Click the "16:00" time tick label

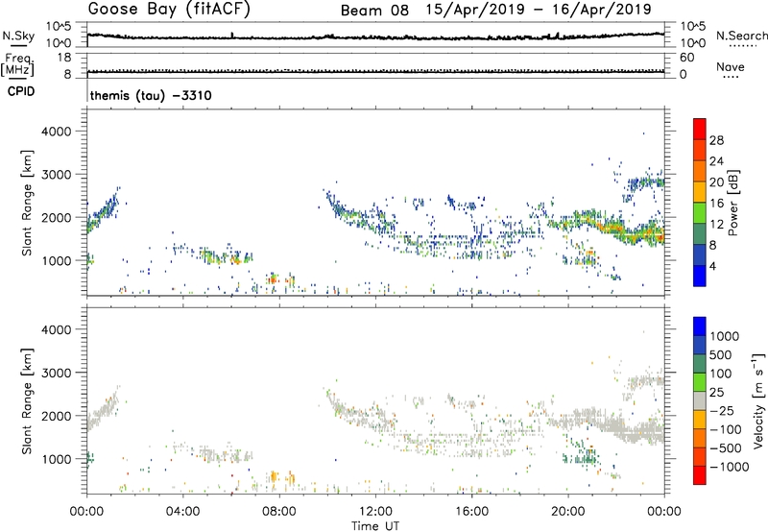point(472,512)
